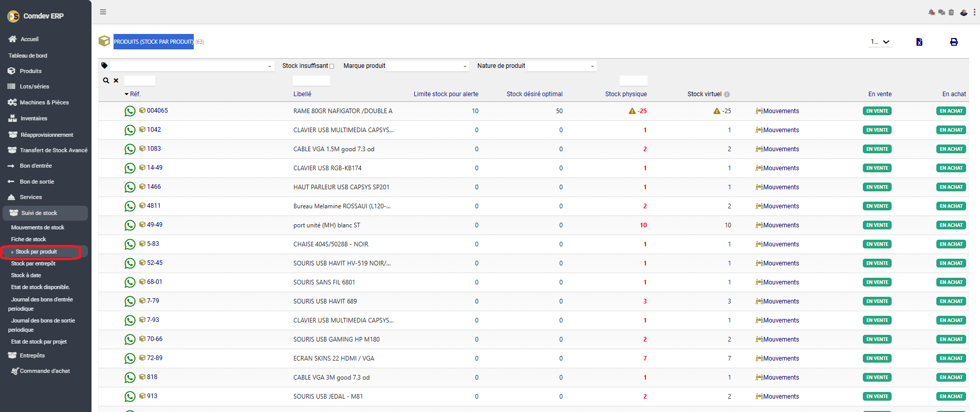
Task: Open Bon d'entrée in sidebar
Action: tap(35, 166)
